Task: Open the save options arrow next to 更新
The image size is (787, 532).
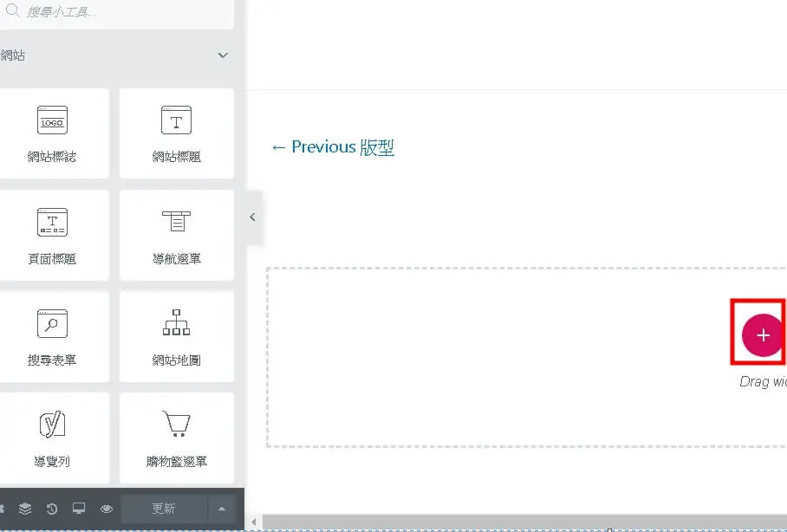Action: point(222,509)
